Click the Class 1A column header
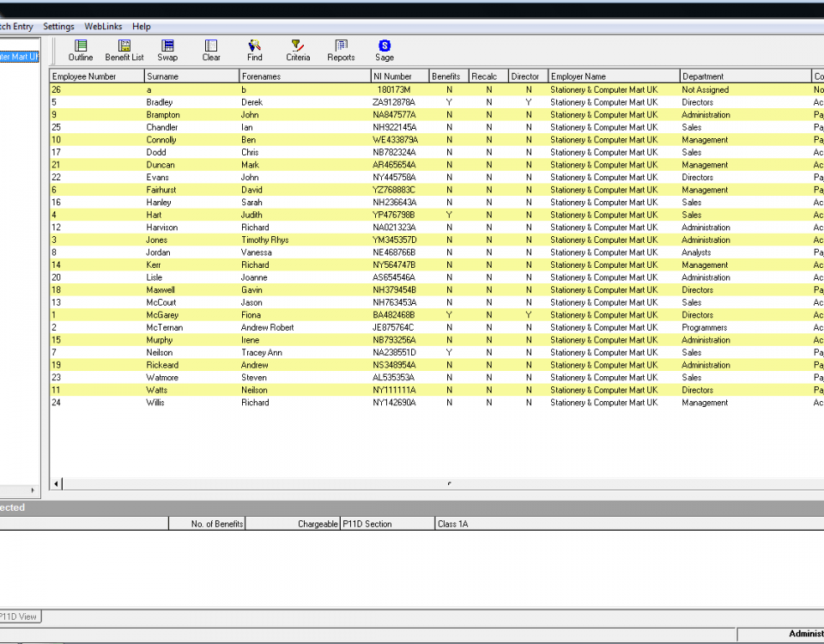This screenshot has height=644, width=824. pyautogui.click(x=453, y=524)
